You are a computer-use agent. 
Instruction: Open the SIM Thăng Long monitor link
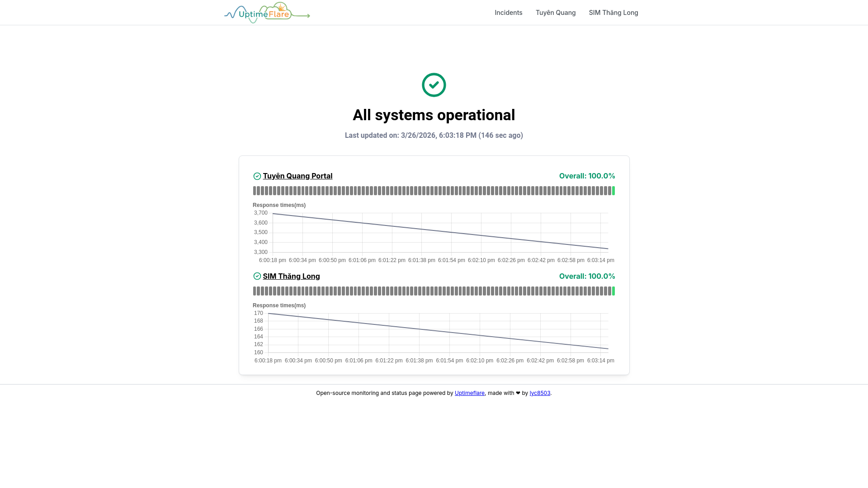(x=291, y=276)
